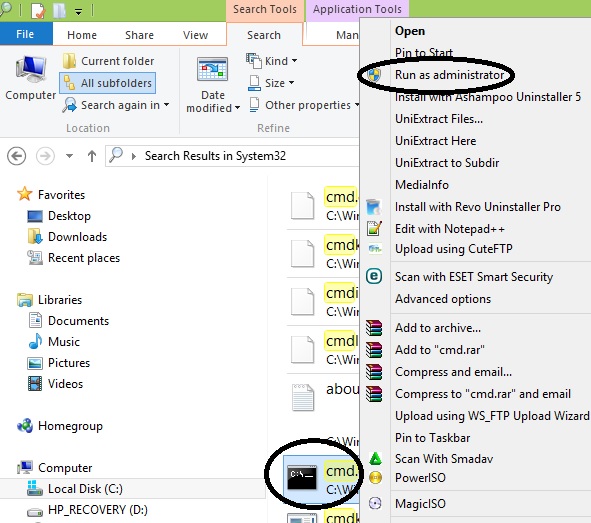Click the New folder quick access icon
Viewport: 591px width, 523px height.
pyautogui.click(x=60, y=10)
